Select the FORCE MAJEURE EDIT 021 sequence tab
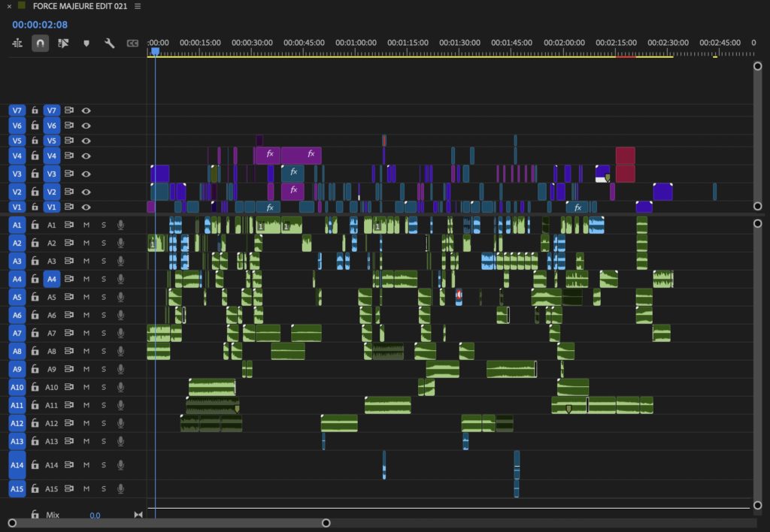Screen dimensions: 770x532 pyautogui.click(x=80, y=6)
